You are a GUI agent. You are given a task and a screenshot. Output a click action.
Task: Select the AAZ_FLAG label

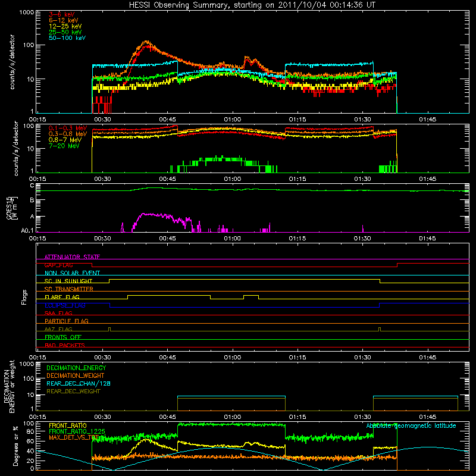58,329
